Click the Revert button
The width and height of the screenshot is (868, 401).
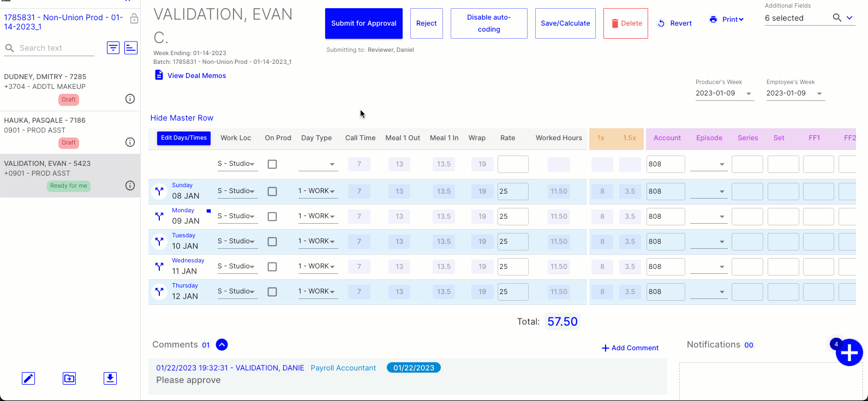tap(675, 23)
